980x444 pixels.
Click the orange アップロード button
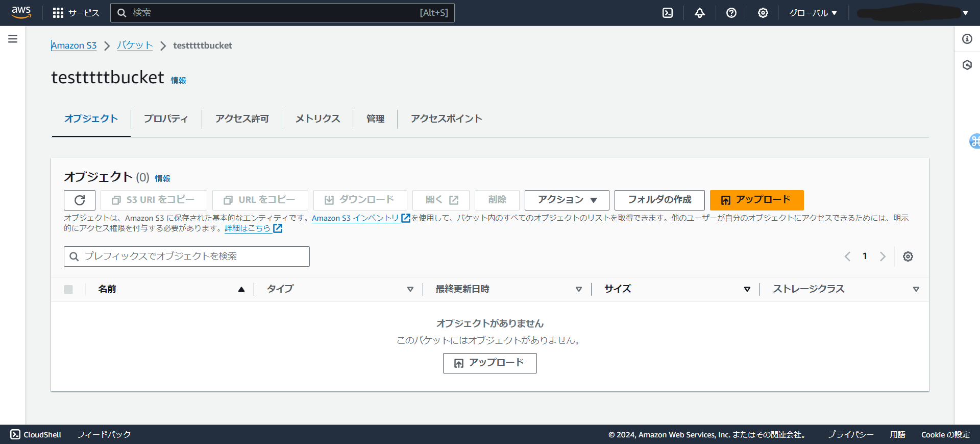(757, 200)
